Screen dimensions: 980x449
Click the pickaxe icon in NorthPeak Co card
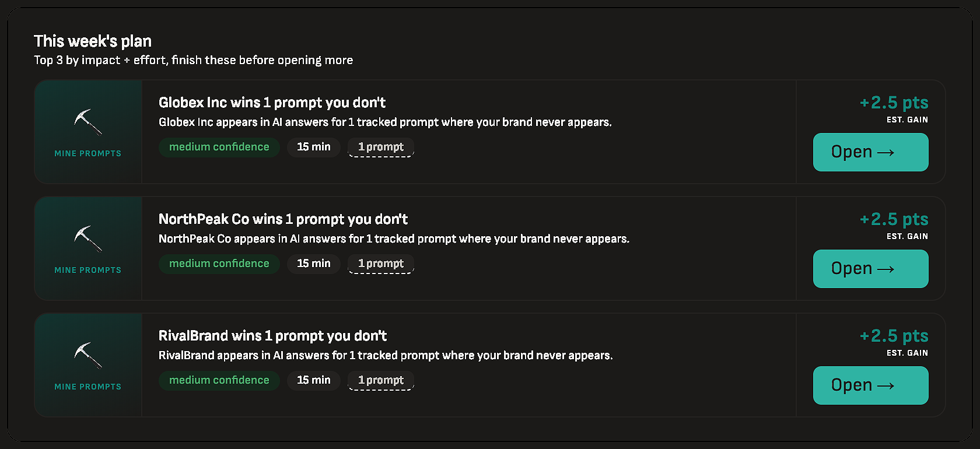pyautogui.click(x=88, y=238)
